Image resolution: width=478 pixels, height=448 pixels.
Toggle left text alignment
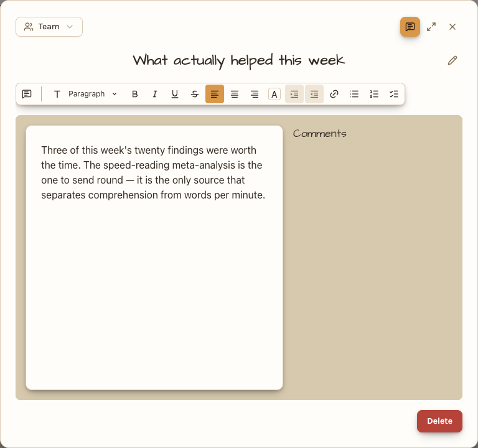click(x=215, y=94)
